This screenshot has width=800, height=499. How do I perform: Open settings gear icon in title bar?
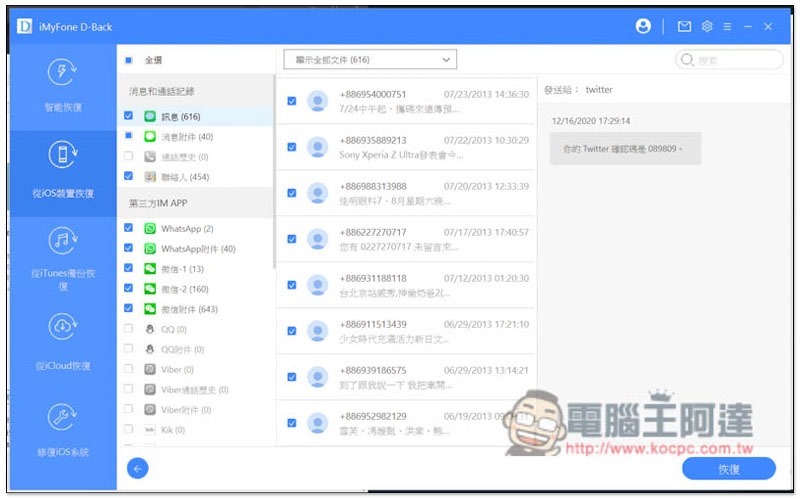click(x=707, y=27)
